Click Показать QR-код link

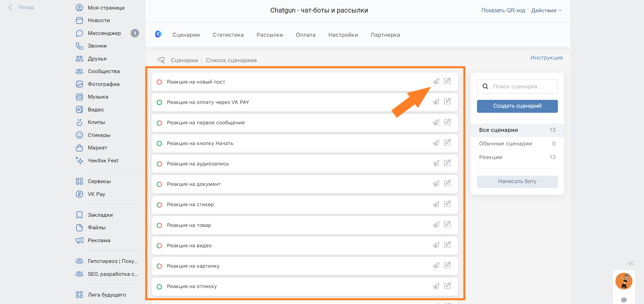pos(503,11)
